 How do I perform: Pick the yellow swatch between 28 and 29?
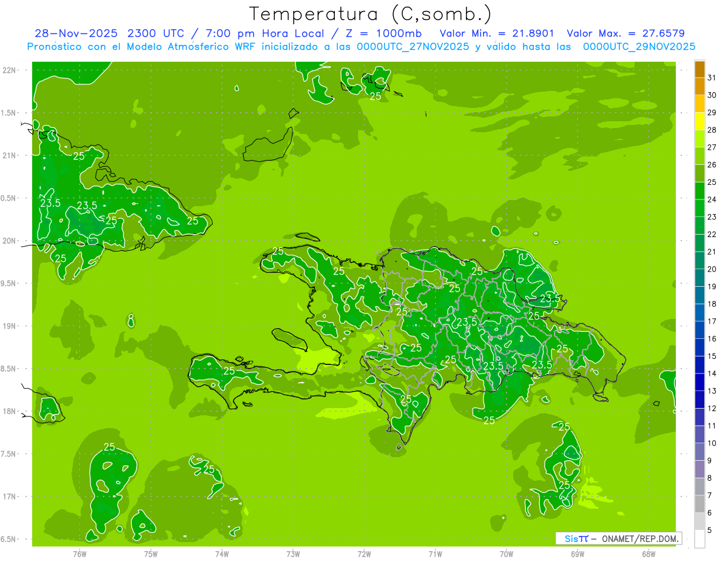point(699,121)
